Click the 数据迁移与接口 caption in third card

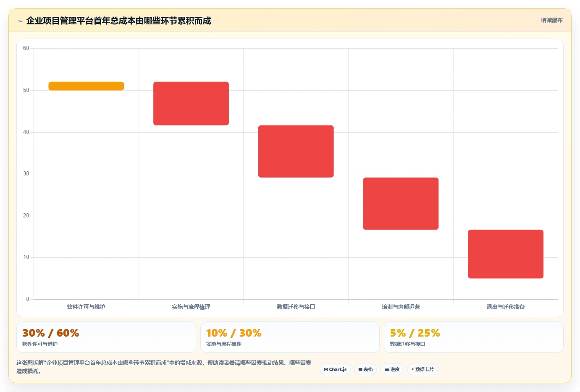(x=407, y=344)
